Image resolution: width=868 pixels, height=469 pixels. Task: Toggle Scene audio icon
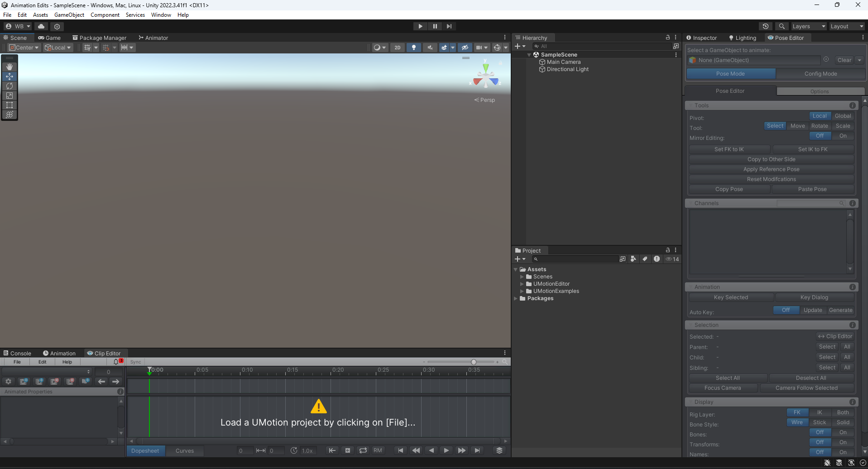(x=430, y=48)
